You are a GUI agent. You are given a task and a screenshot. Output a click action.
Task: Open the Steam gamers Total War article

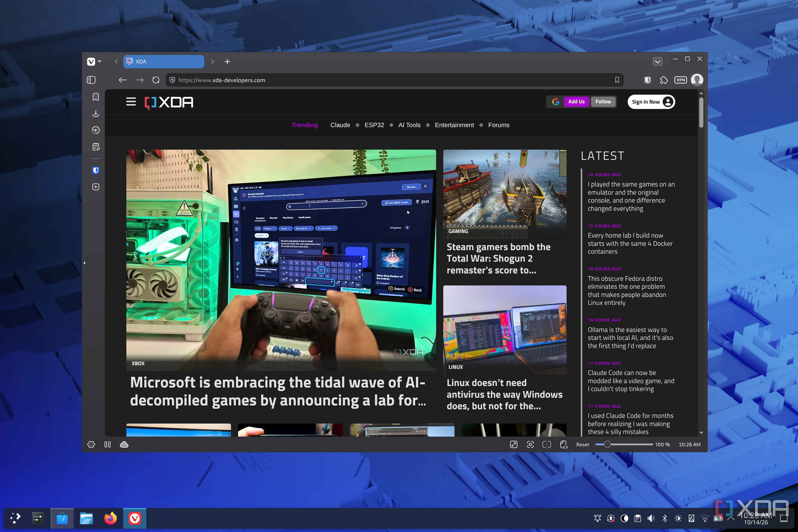coord(498,259)
